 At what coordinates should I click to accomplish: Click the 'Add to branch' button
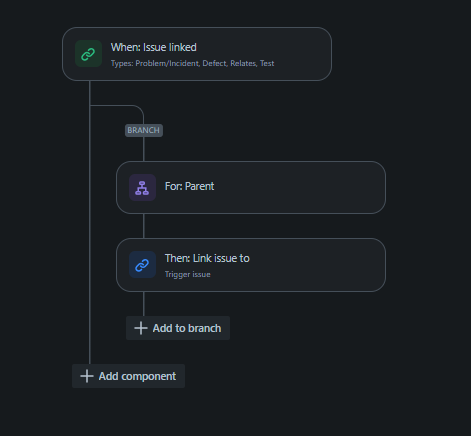(x=178, y=328)
